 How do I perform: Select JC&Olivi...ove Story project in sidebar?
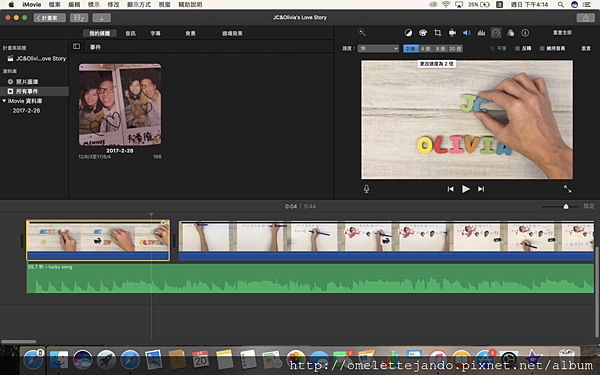[37, 59]
